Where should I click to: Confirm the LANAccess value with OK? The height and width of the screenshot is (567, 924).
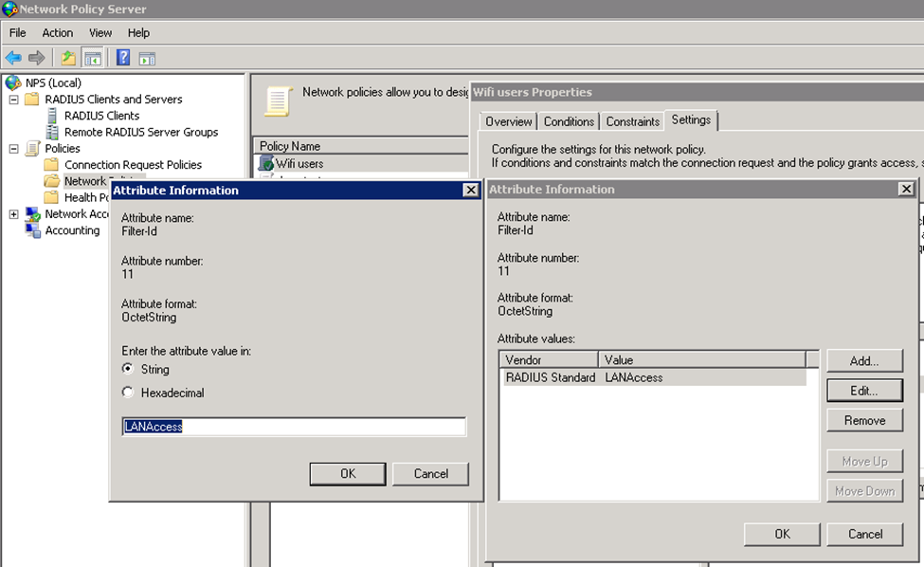(x=348, y=474)
